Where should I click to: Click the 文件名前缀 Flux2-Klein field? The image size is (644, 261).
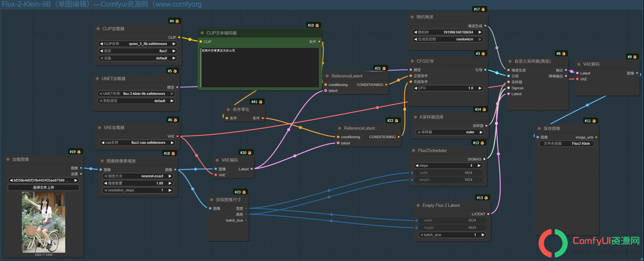click(567, 143)
